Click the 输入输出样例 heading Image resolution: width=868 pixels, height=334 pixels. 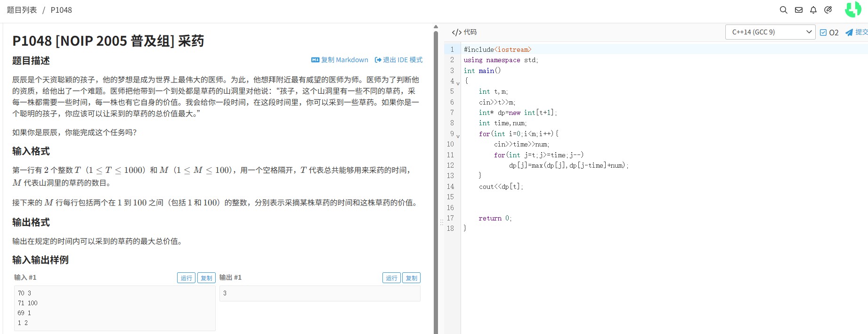tap(41, 260)
